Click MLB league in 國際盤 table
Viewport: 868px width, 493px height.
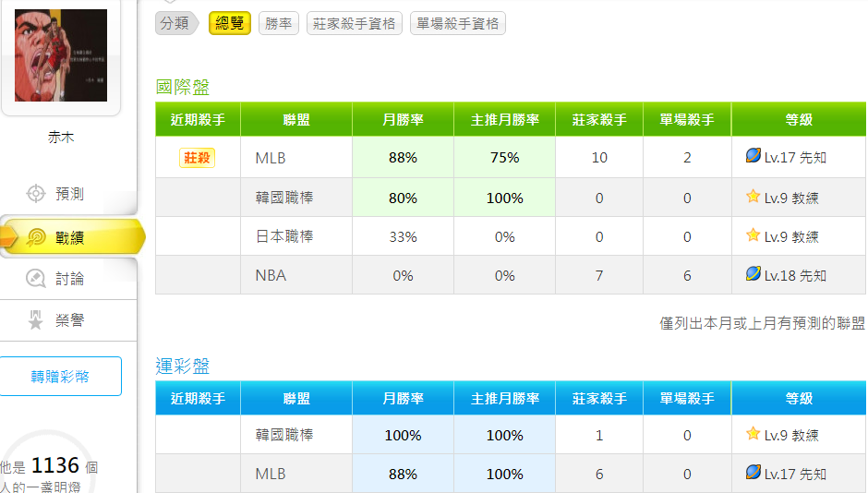pos(271,158)
